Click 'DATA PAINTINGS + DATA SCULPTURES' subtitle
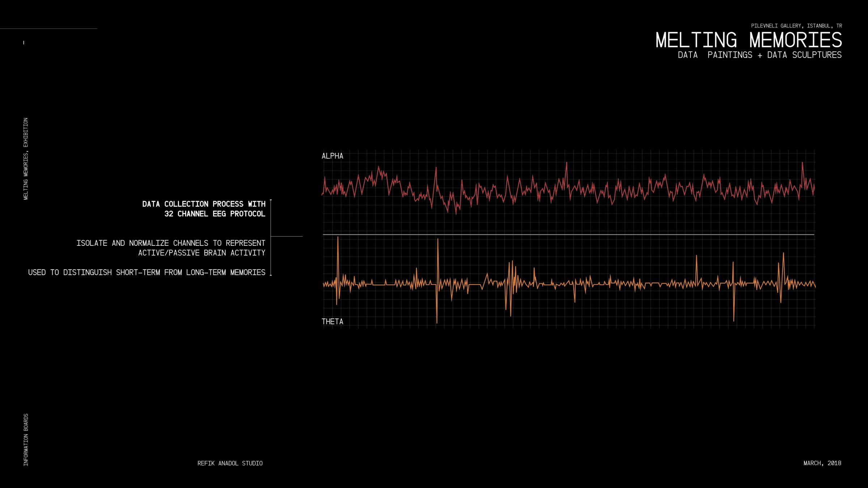 coord(759,55)
